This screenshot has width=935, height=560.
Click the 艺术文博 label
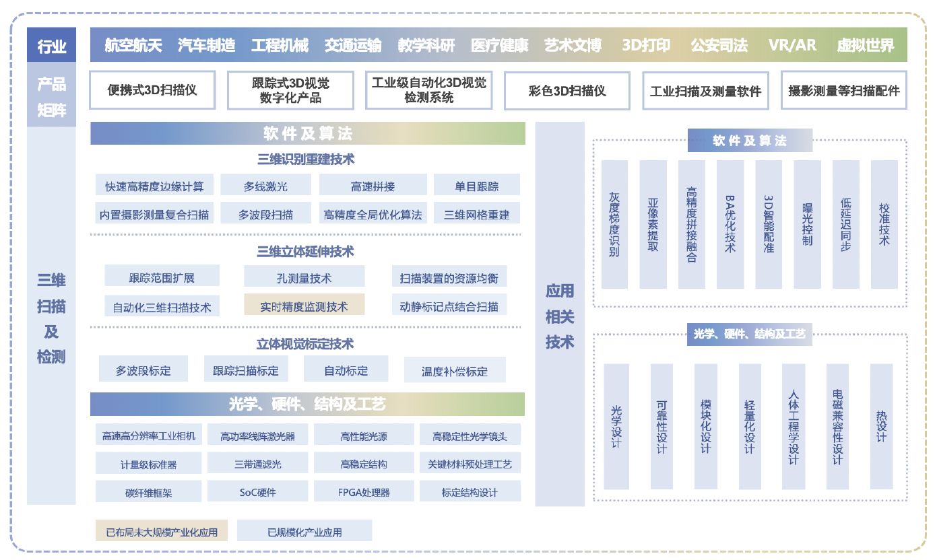coord(573,46)
